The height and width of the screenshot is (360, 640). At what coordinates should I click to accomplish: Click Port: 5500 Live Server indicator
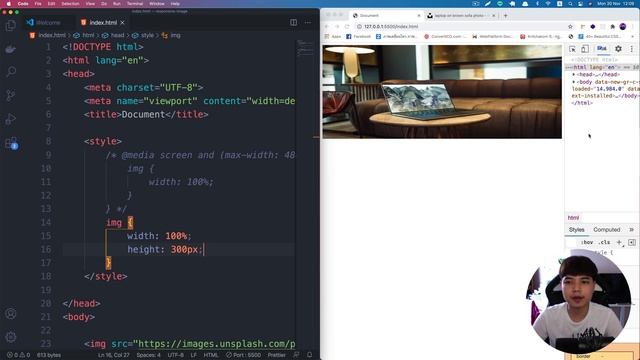243,355
